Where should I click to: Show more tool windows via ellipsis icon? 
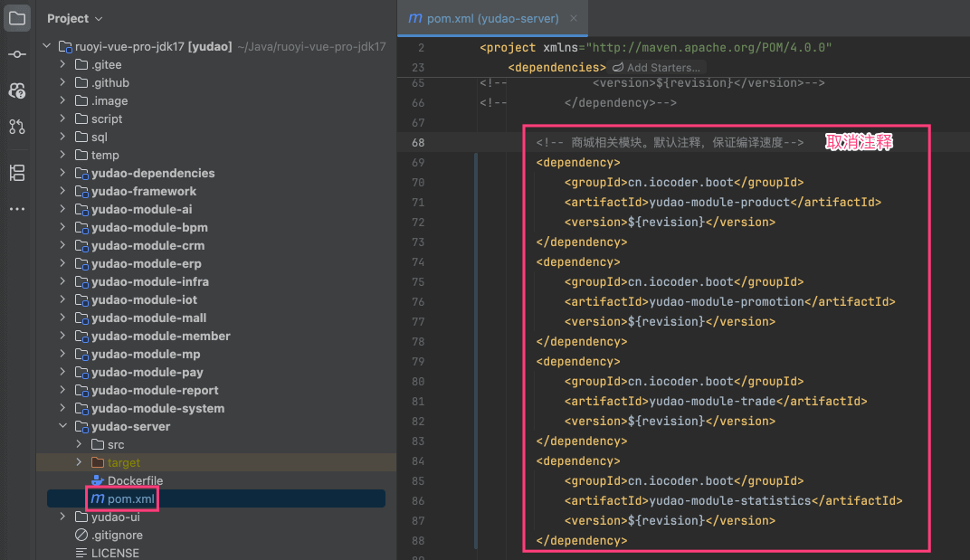[17, 209]
